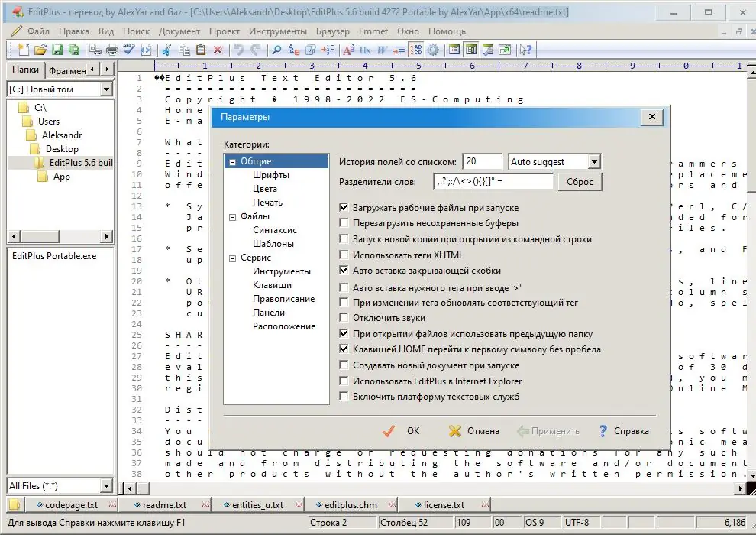Save the current file via toolbar
The image size is (756, 535).
57,50
